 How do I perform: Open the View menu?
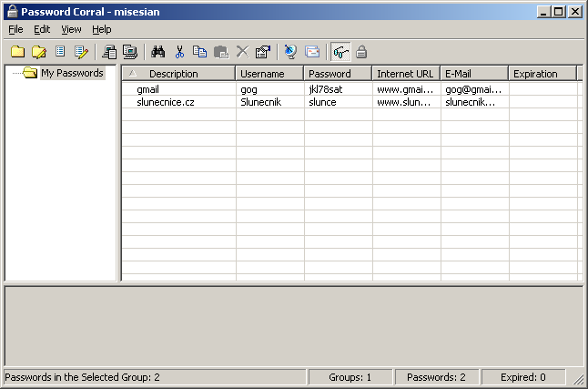[x=71, y=29]
